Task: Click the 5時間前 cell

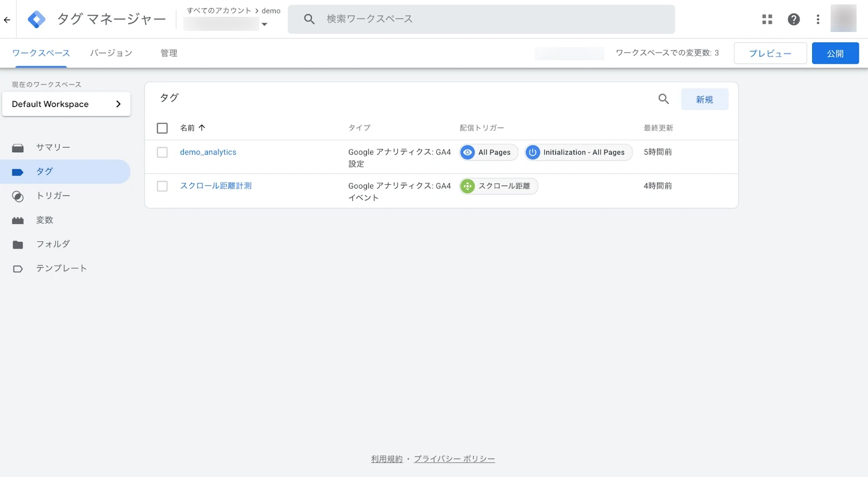Action: [658, 152]
